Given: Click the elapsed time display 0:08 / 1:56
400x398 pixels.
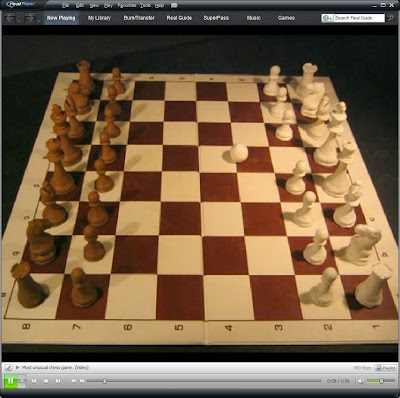Looking at the screenshot, I should 338,381.
